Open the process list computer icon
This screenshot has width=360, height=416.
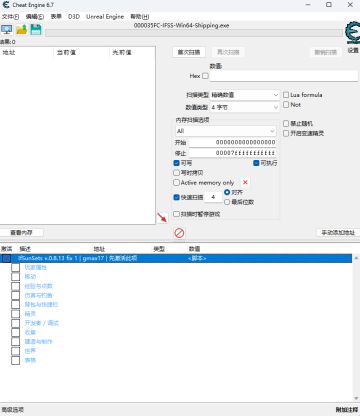[7, 30]
